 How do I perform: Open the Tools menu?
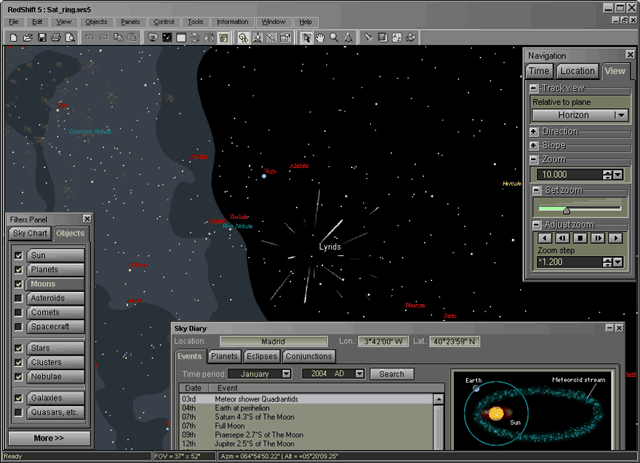point(195,21)
